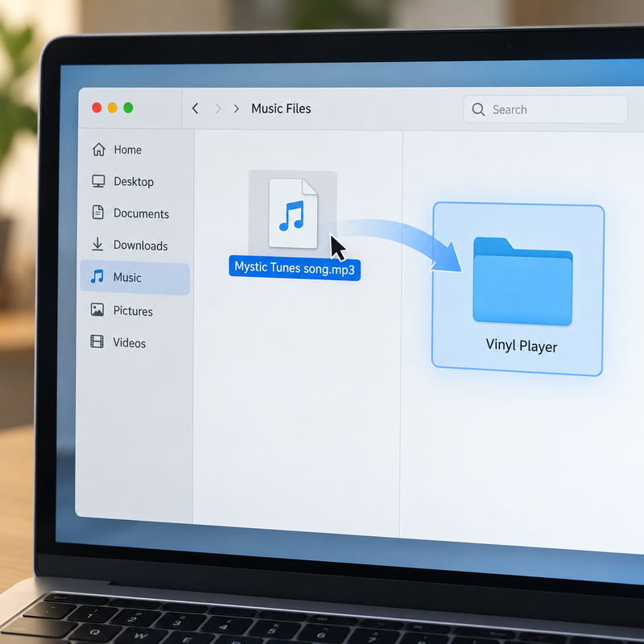Image resolution: width=644 pixels, height=644 pixels.
Task: Go back with the left chevron
Action: pyautogui.click(x=196, y=109)
